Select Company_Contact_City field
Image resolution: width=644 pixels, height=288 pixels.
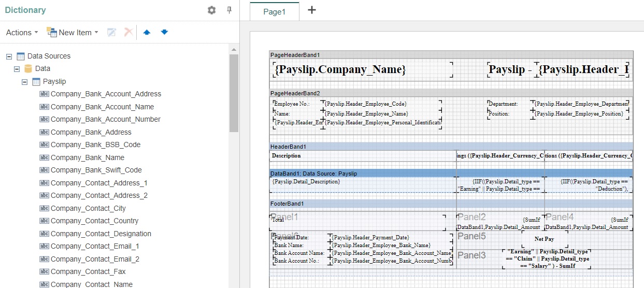click(x=88, y=208)
